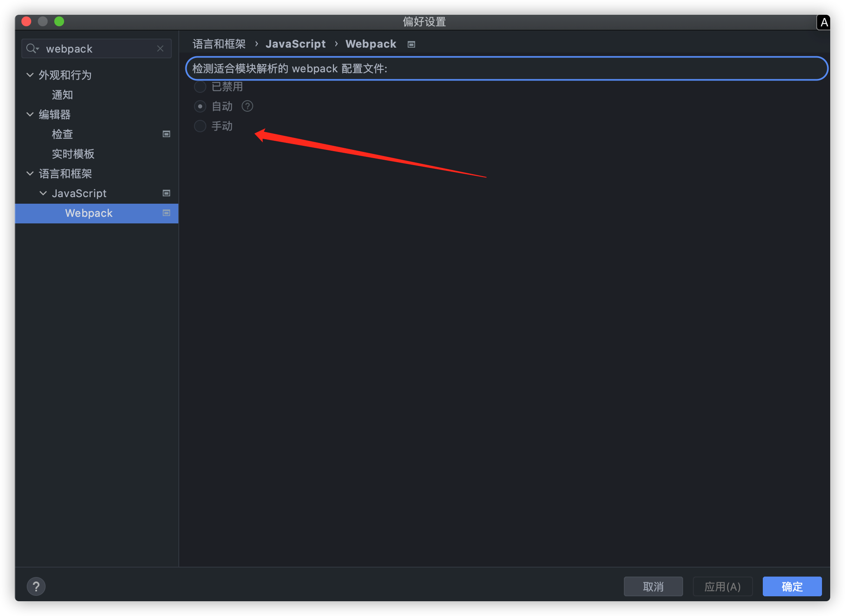The width and height of the screenshot is (845, 616).
Task: Collapse the 语言和框架 section
Action: click(x=30, y=173)
